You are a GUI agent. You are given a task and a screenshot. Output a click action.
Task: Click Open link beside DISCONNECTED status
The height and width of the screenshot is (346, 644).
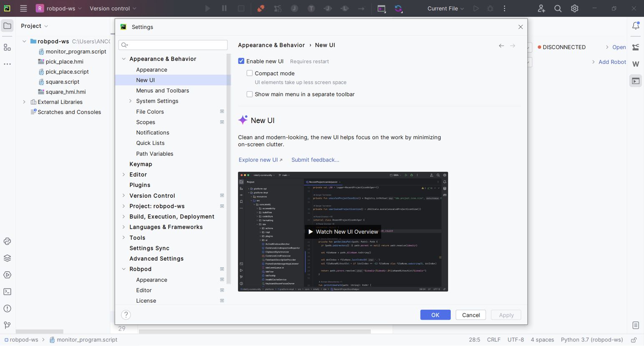coord(619,47)
